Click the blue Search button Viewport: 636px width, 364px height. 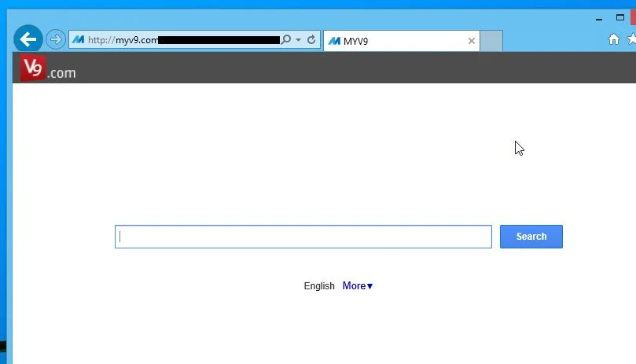(531, 237)
